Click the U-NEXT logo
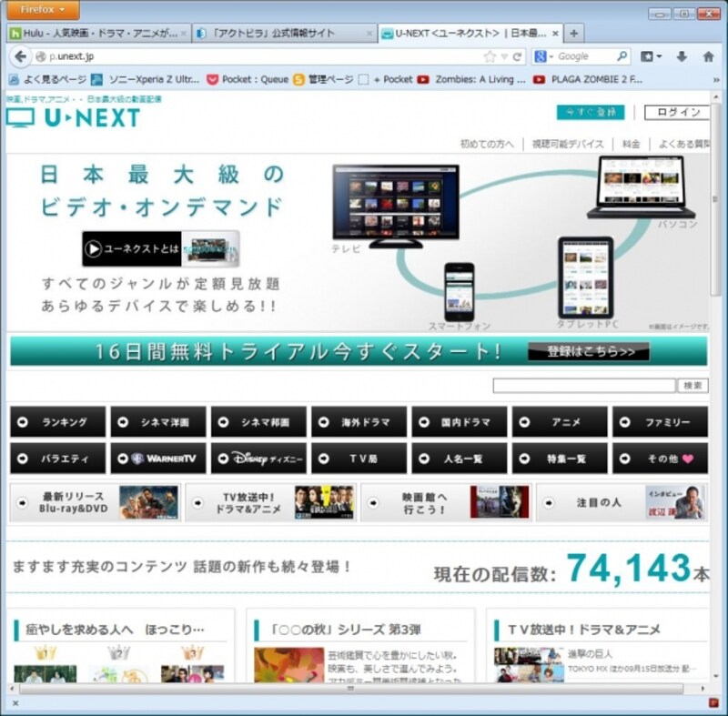This screenshot has height=716, width=728. click(x=73, y=116)
